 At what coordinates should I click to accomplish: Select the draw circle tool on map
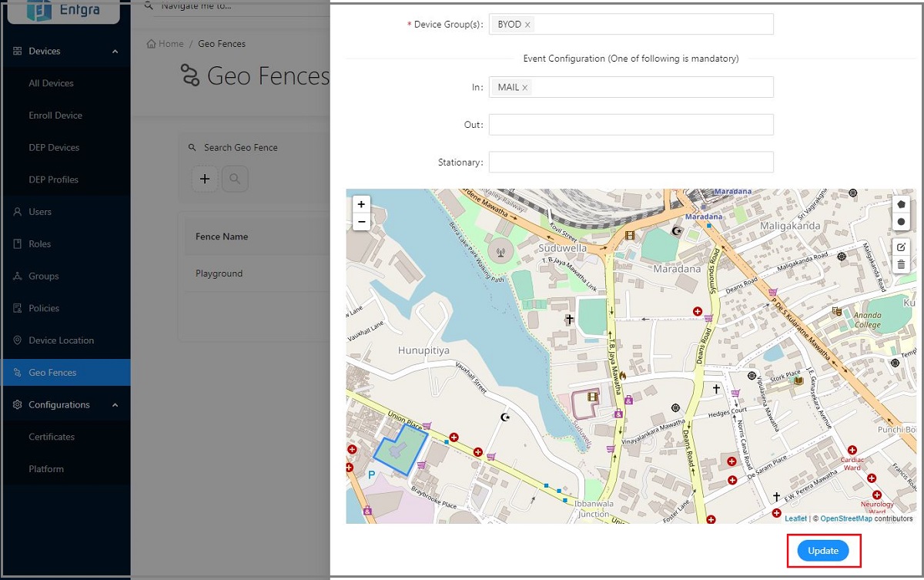(902, 222)
